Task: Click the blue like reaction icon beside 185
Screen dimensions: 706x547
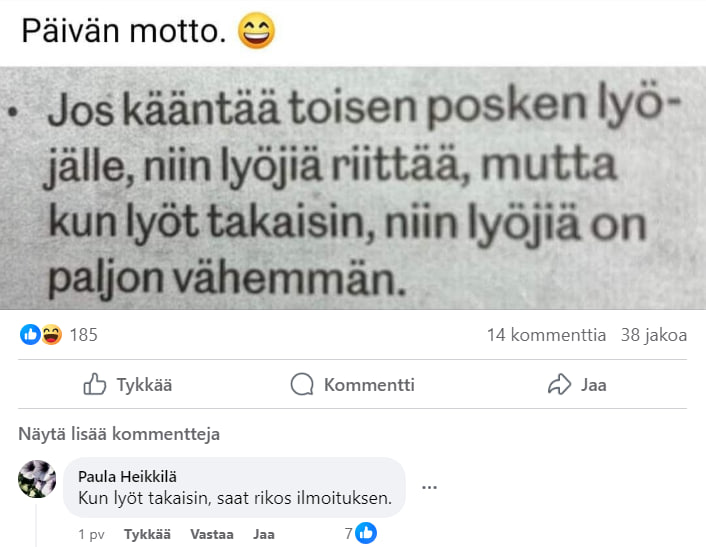Action: pyautogui.click(x=30, y=335)
